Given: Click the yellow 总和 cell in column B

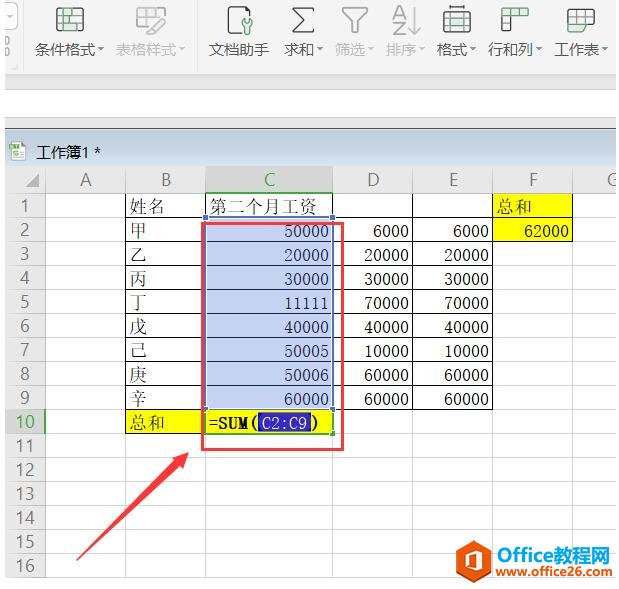Looking at the screenshot, I should tap(165, 422).
